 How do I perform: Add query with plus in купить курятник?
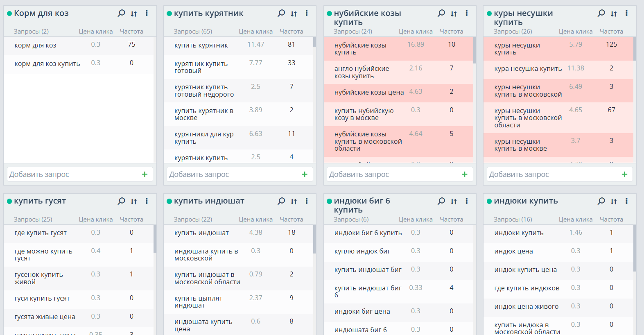(x=305, y=174)
